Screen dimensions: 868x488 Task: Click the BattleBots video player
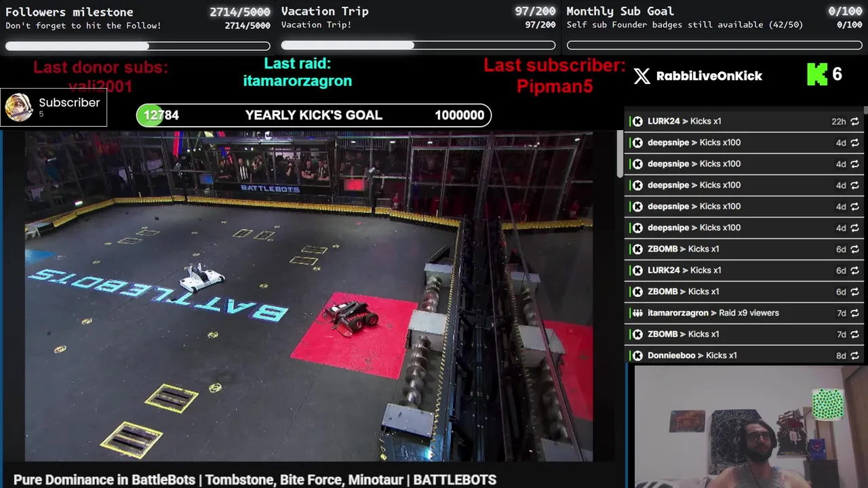(x=309, y=296)
